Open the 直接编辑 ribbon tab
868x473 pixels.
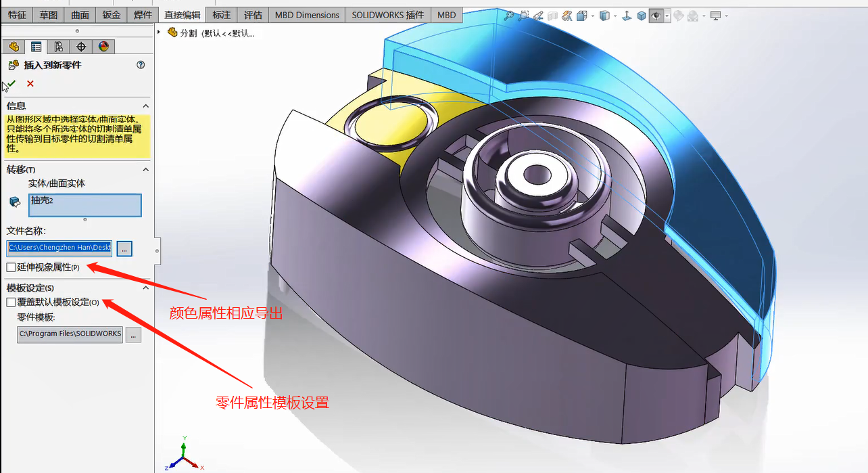[183, 15]
